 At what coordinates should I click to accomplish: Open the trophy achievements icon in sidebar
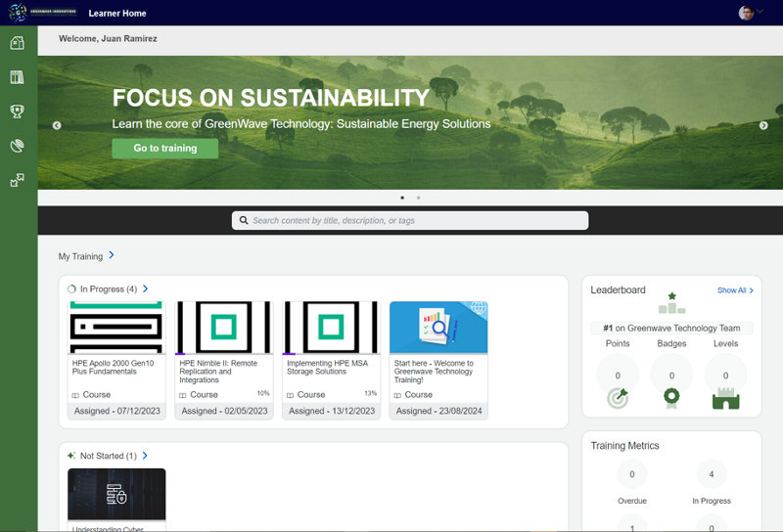(x=17, y=111)
